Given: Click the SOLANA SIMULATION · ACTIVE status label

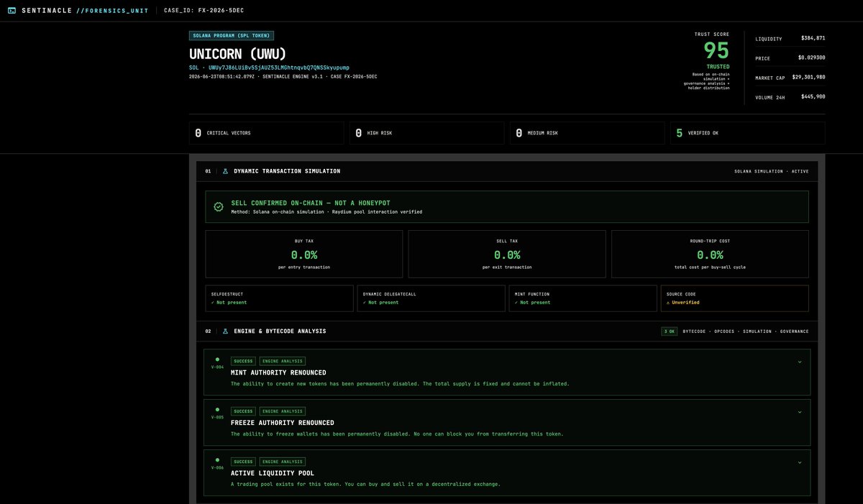Looking at the screenshot, I should [x=771, y=171].
